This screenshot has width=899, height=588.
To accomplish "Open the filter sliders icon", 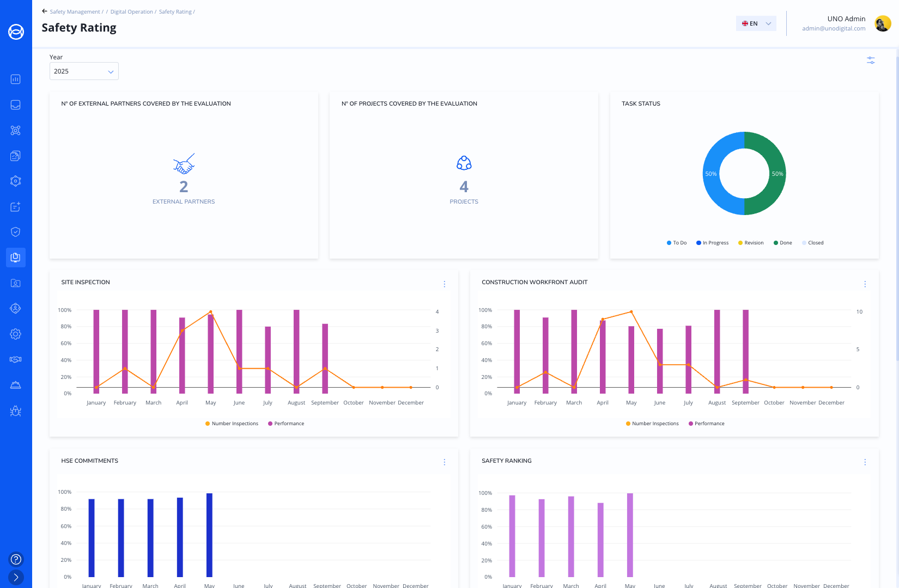I will click(x=871, y=60).
